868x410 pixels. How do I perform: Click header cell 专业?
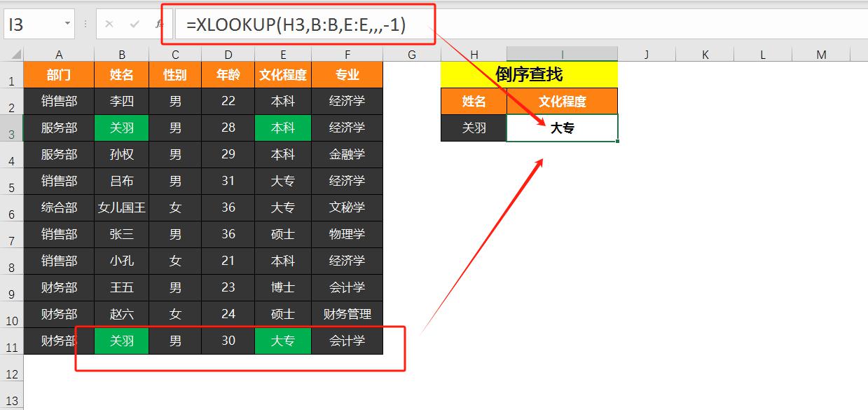tap(347, 75)
